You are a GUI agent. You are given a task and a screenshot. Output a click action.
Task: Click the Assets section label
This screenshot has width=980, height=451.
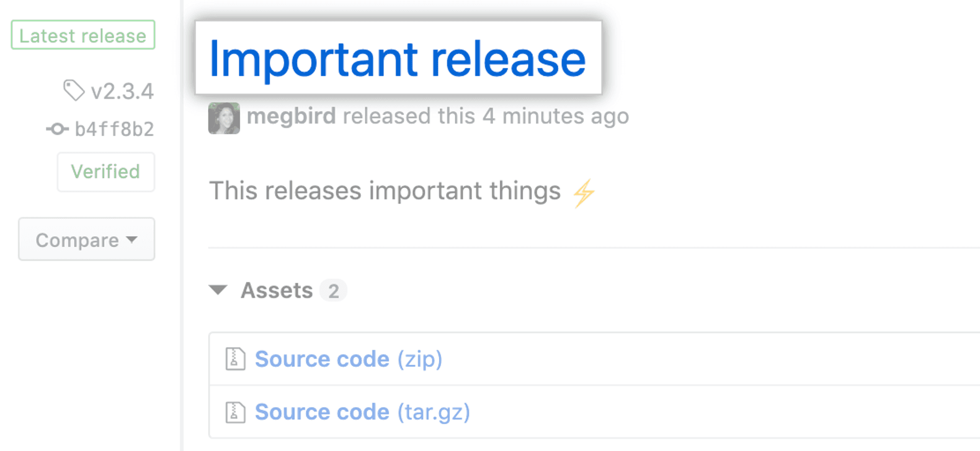(277, 291)
